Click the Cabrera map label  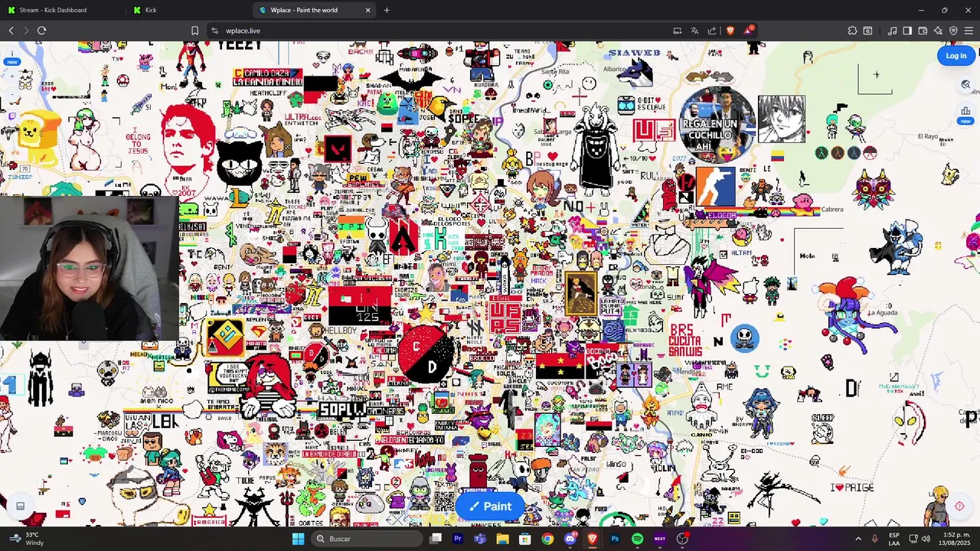pyautogui.click(x=831, y=209)
